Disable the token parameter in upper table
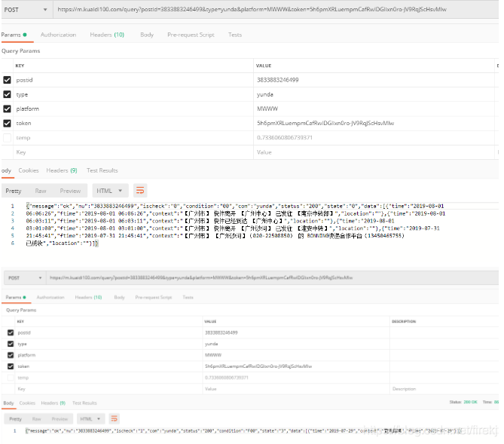Viewport: 504px width, 444px height. pyautogui.click(x=7, y=123)
